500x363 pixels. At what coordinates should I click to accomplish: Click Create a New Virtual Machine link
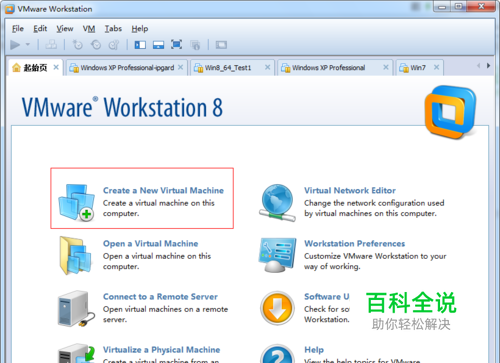click(x=163, y=190)
